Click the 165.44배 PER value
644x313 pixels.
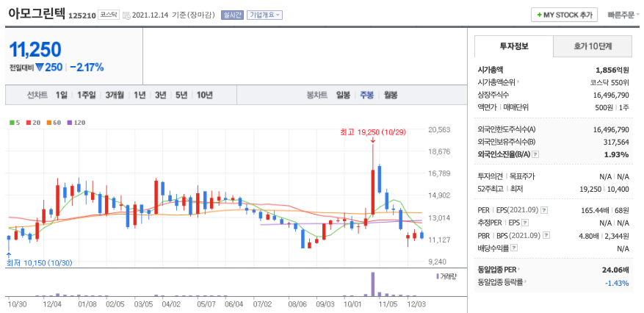point(594,210)
